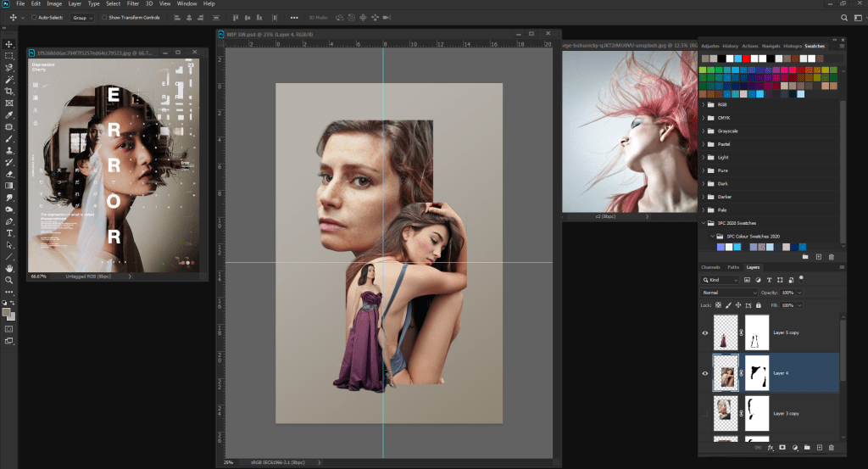The width and height of the screenshot is (868, 469).
Task: Pick the Zoom tool magnifier
Action: (9, 280)
